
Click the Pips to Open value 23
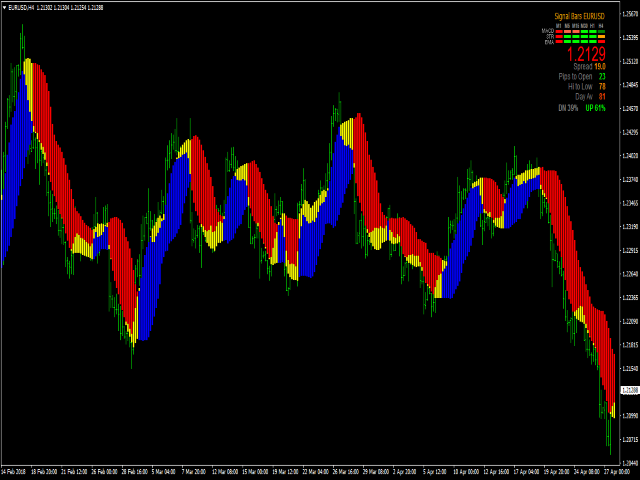602,77
